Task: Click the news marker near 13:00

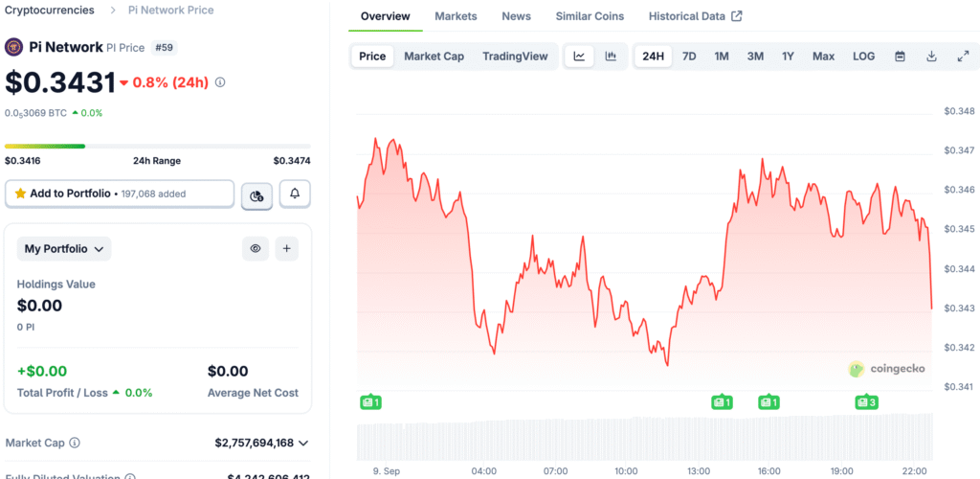Action: pyautogui.click(x=722, y=402)
